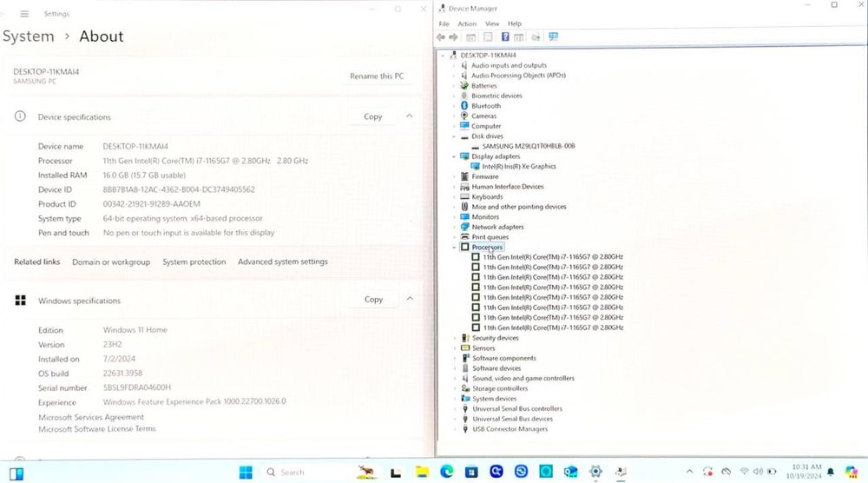Select the Print queues tree item
This screenshot has width=868, height=483.
pos(490,237)
